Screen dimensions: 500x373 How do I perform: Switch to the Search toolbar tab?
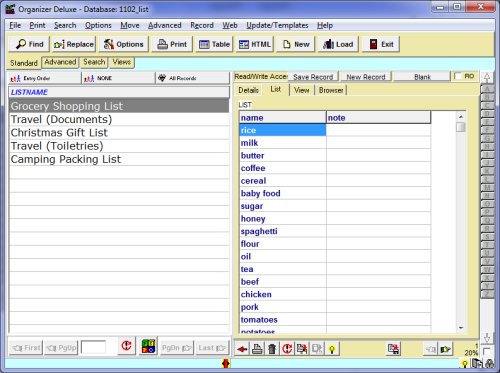click(94, 62)
